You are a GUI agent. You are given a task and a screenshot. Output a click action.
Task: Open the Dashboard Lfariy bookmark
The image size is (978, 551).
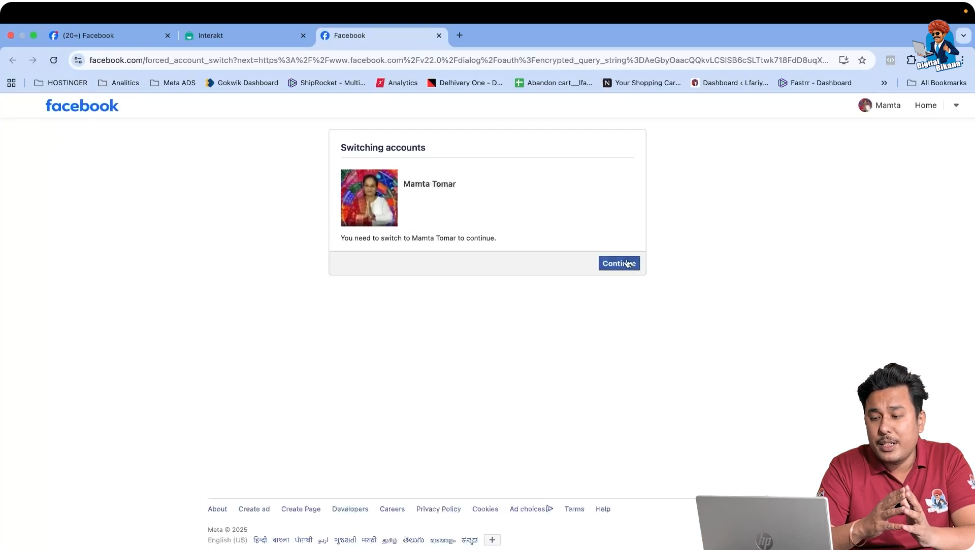(729, 82)
